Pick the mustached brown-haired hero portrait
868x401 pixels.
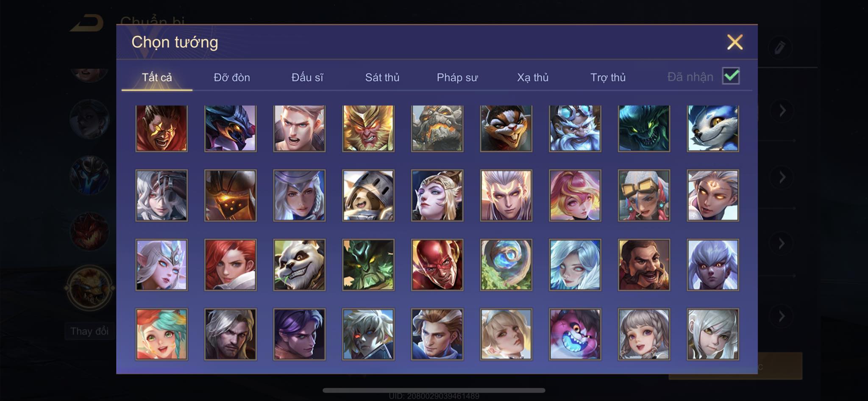point(644,265)
